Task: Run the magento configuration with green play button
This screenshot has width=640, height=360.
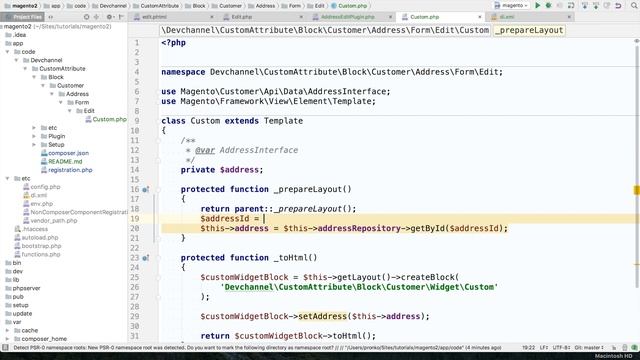Action: (538, 6)
